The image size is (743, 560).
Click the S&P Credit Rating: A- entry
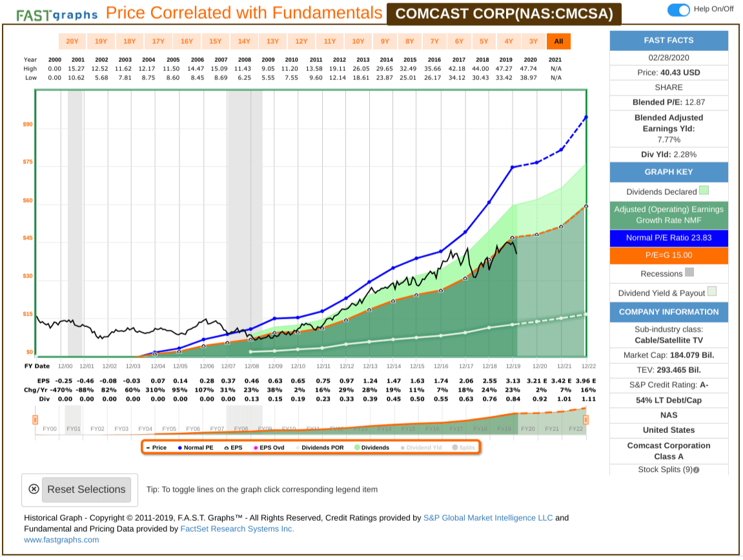coord(669,385)
